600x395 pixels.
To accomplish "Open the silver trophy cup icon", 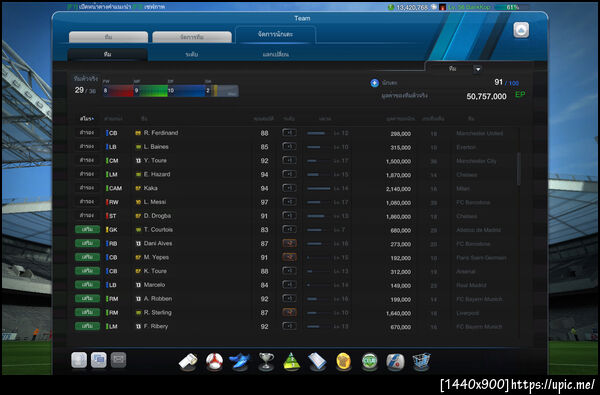I will click(266, 361).
